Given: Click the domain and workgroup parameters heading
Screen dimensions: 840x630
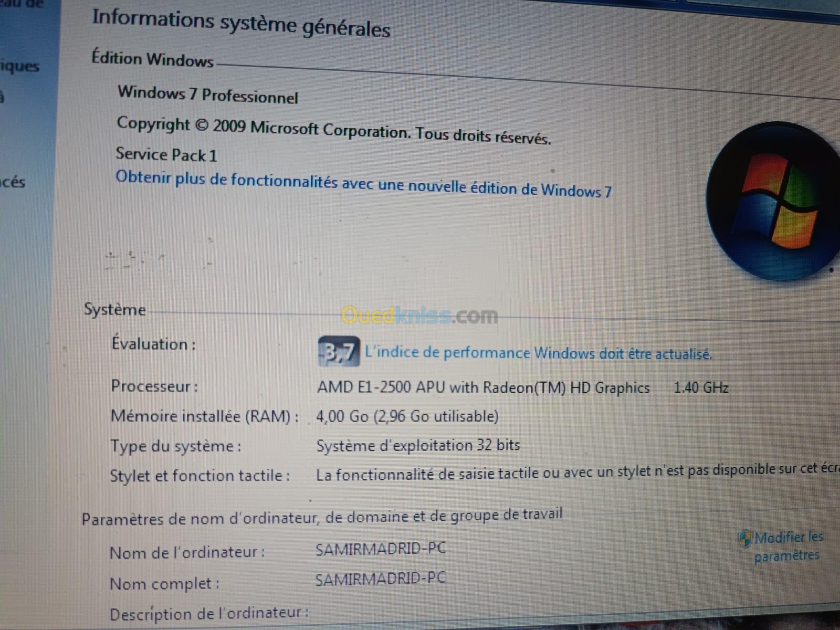Looking at the screenshot, I should click(322, 516).
